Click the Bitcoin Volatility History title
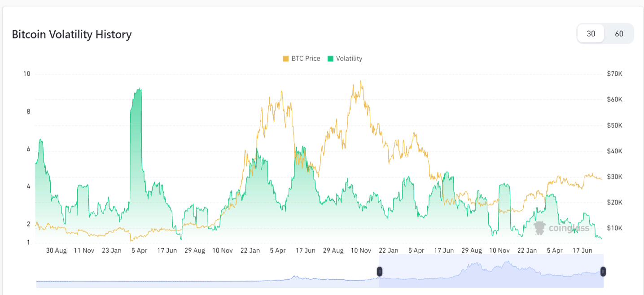This screenshot has width=644, height=295. 72,35
